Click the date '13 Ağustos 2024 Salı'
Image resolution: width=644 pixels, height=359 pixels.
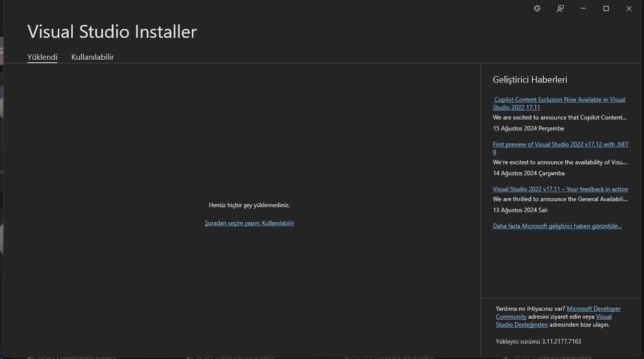pyautogui.click(x=520, y=210)
